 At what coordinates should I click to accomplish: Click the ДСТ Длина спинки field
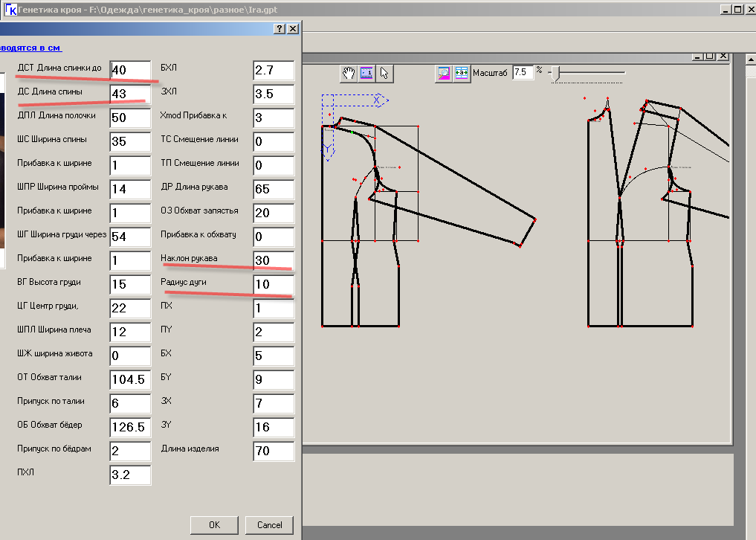point(130,70)
